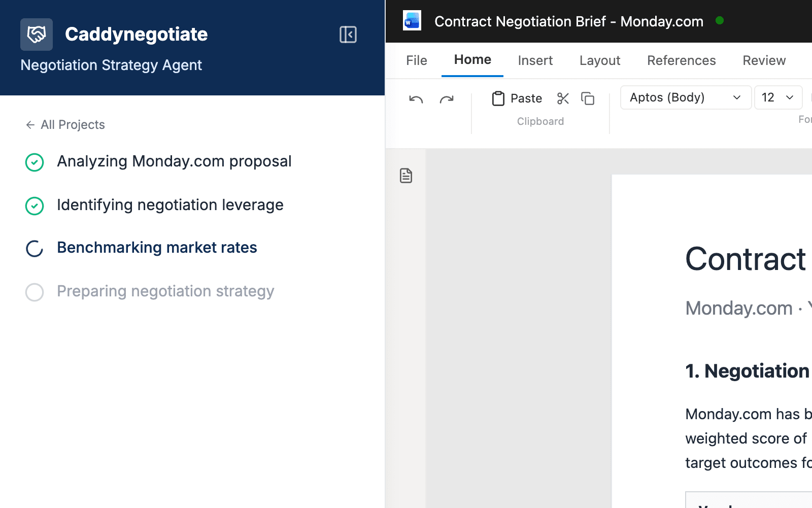Viewport: 812px width, 508px height.
Task: Open the Aptos (Body) font dropdown
Action: click(686, 97)
